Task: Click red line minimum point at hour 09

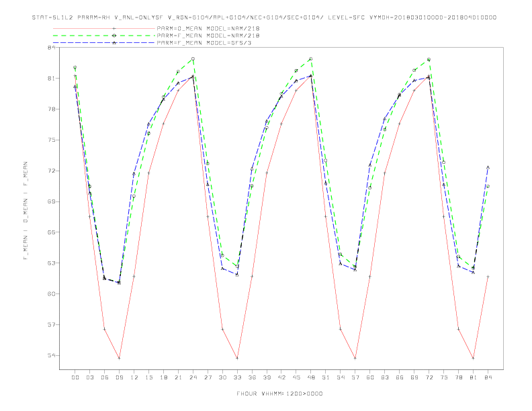Action: [119, 358]
